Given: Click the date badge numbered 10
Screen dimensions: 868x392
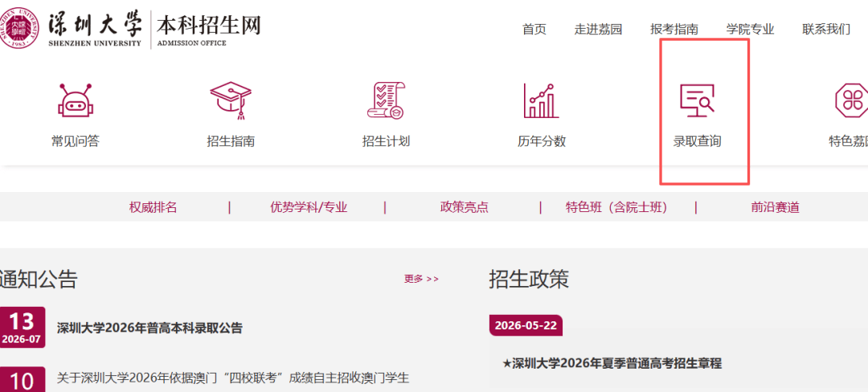Looking at the screenshot, I should [23, 379].
